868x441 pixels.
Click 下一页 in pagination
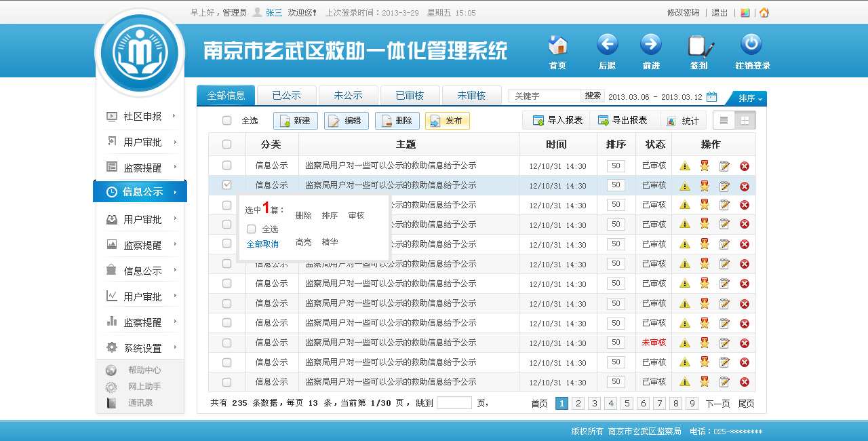(717, 404)
